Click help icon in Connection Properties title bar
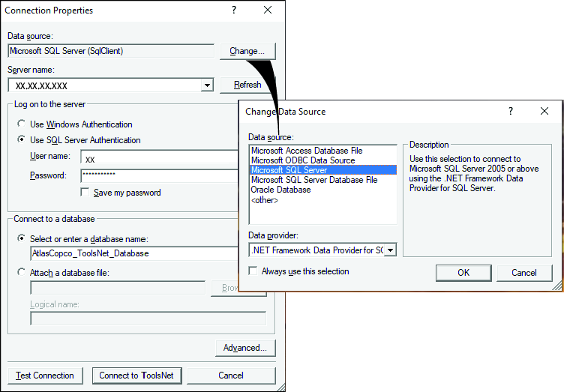Screen dimensions: 564x392 coord(234,10)
